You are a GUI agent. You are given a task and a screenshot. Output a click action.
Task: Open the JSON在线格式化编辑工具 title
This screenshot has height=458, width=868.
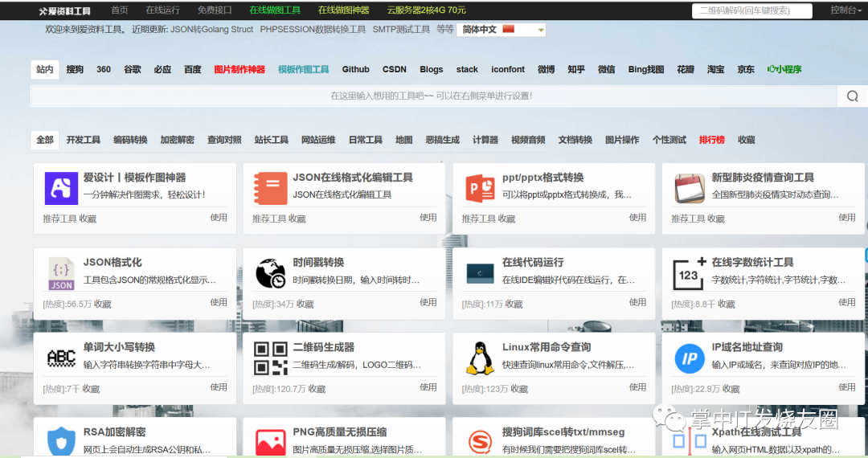353,178
